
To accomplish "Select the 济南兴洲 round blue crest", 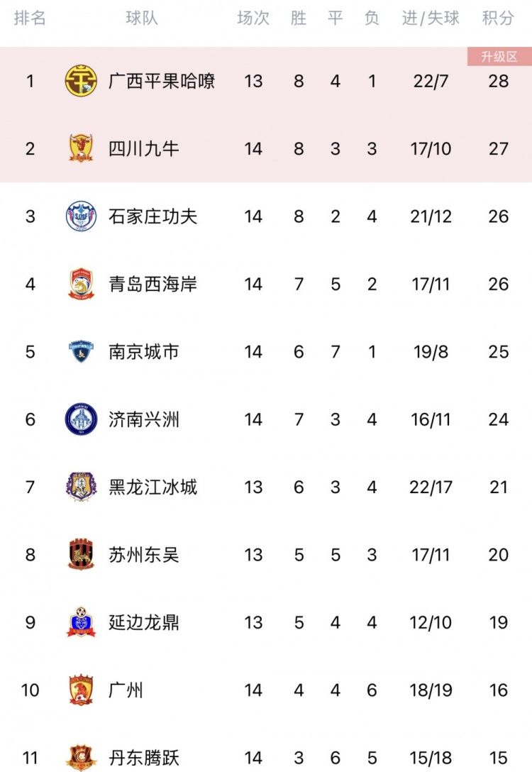I will [81, 419].
